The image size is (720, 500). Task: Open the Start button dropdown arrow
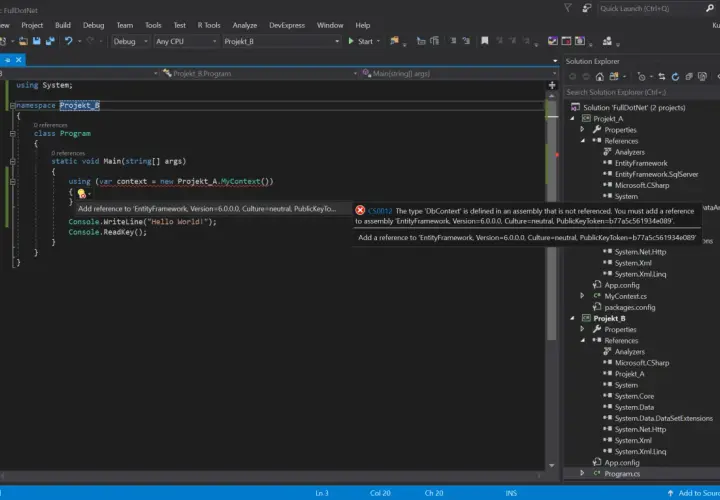[x=378, y=41]
